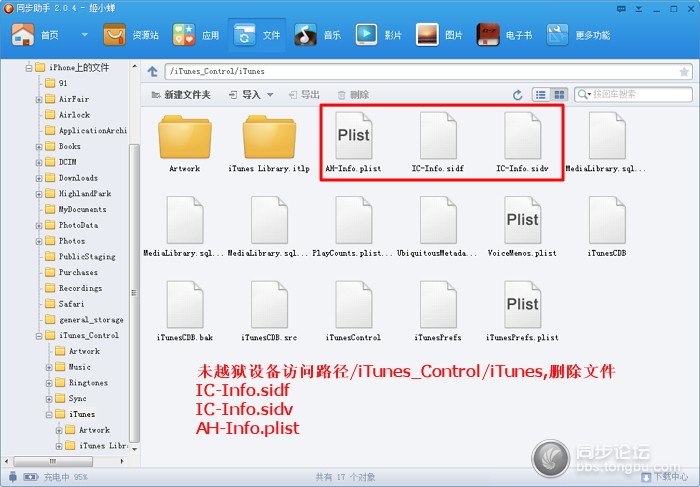The image size is (700, 487).
Task: Click the tree horizontal scrollbar
Action: click(53, 461)
